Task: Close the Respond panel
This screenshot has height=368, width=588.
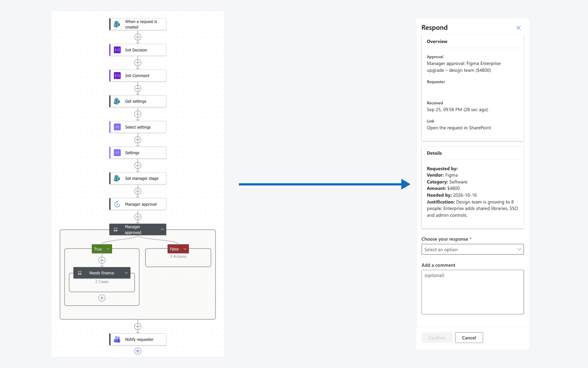Action: 519,28
